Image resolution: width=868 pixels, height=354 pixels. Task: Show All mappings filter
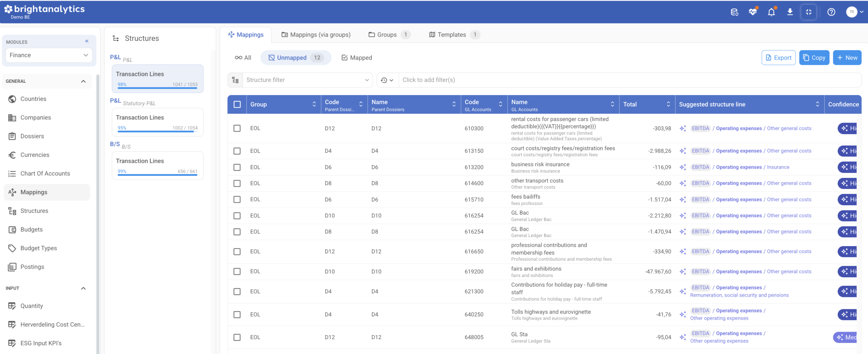pos(243,58)
